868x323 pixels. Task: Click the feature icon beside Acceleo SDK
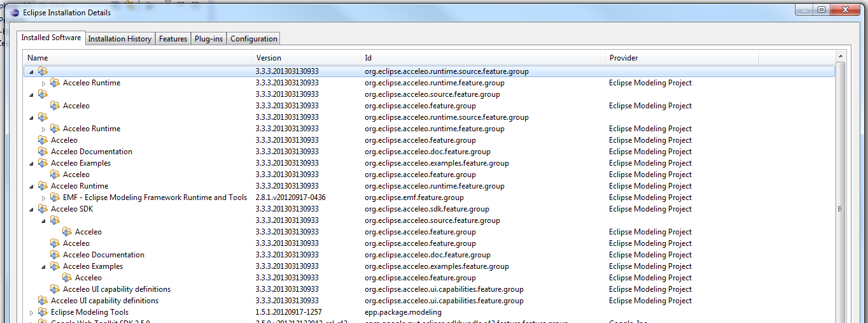43,209
